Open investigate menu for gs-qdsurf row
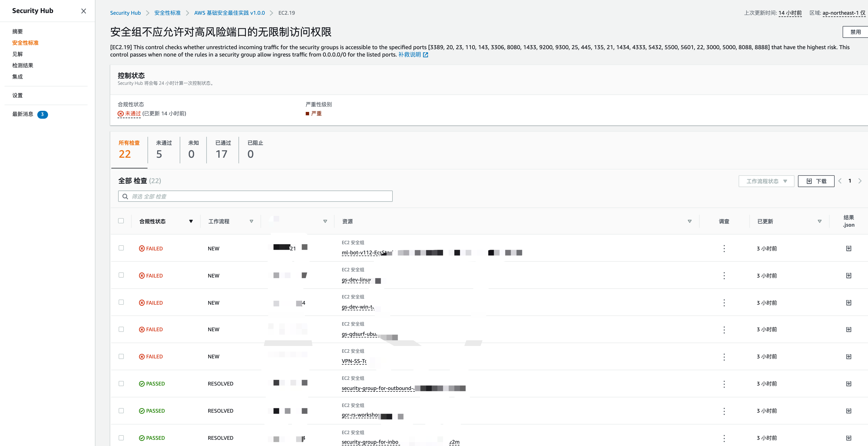Viewport: 868px width, 446px height. tap(724, 330)
